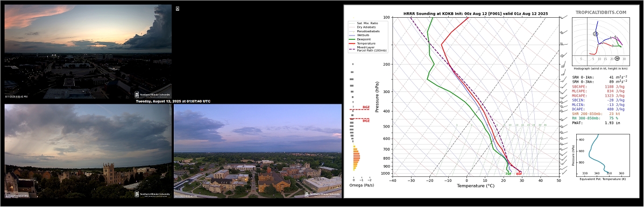The height and width of the screenshot is (207, 644).
Task: Open the webcam image of campus brick buildings
Action: coord(258,151)
